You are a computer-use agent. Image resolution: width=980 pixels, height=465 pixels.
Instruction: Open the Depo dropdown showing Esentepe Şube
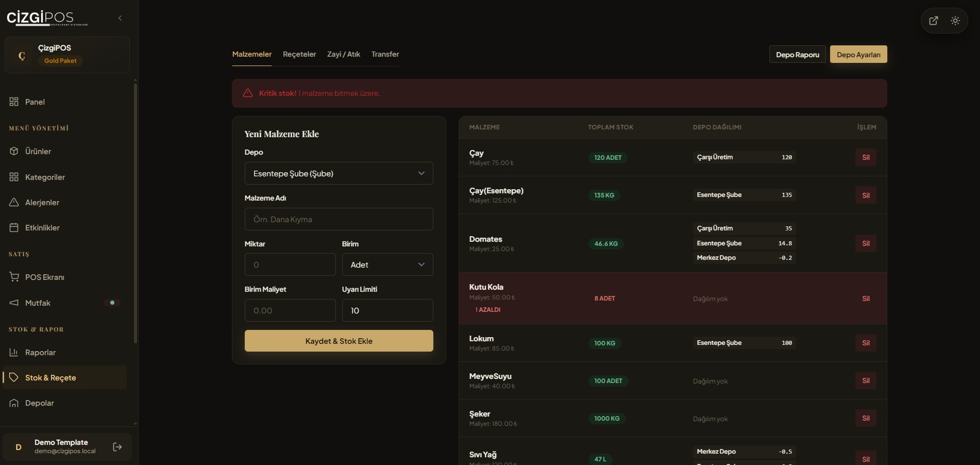pos(339,173)
